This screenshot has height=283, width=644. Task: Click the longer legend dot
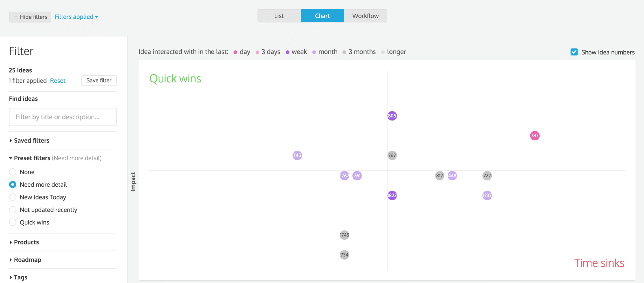[x=383, y=52]
